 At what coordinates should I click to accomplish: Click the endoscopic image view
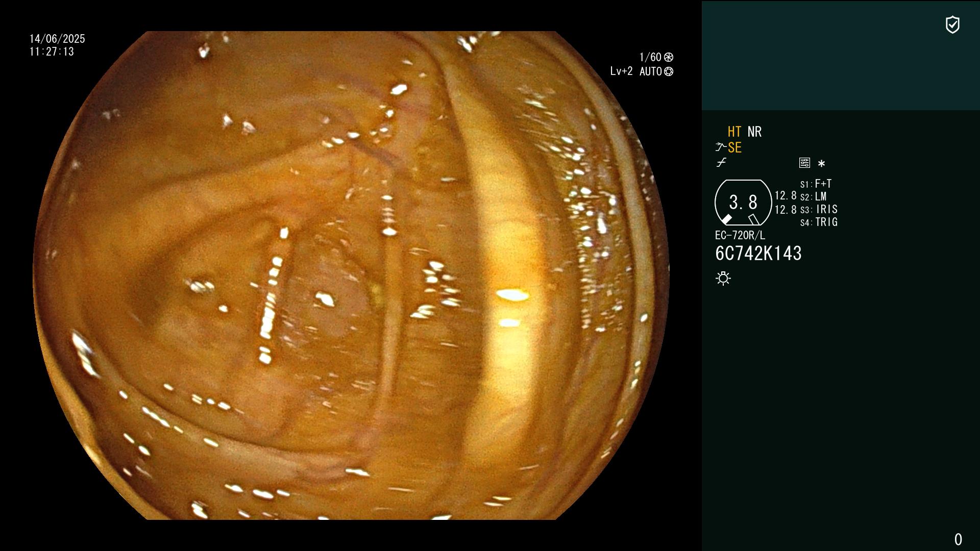click(351, 275)
